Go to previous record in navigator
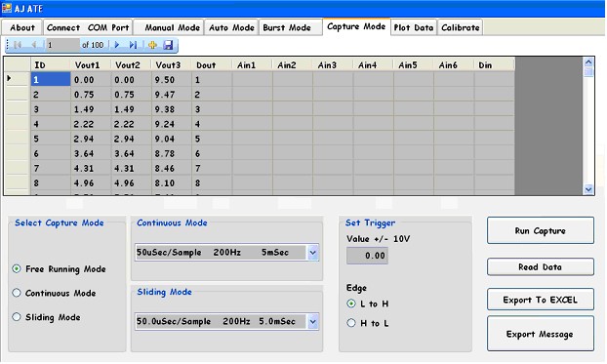The image size is (607, 364). tap(34, 45)
